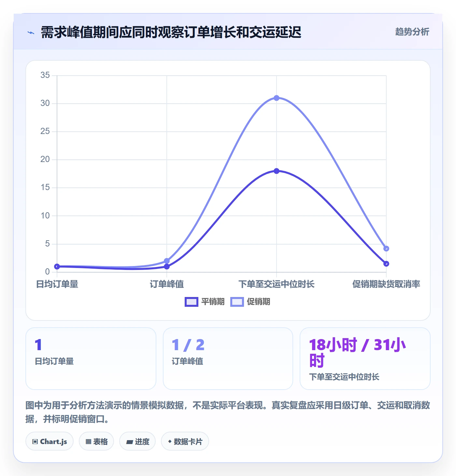Click 促销期 peak point at value 31
456x476 pixels.
277,98
